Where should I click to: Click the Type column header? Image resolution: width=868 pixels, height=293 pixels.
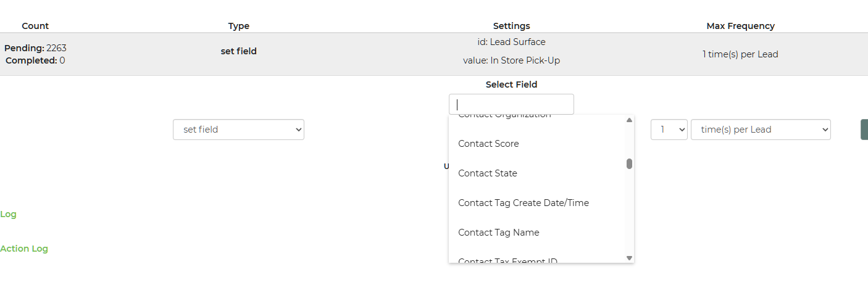pos(239,26)
